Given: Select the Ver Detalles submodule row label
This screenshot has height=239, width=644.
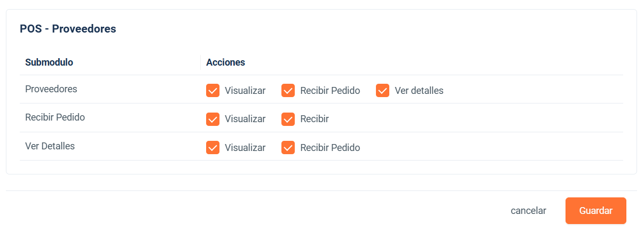Looking at the screenshot, I should point(50,146).
